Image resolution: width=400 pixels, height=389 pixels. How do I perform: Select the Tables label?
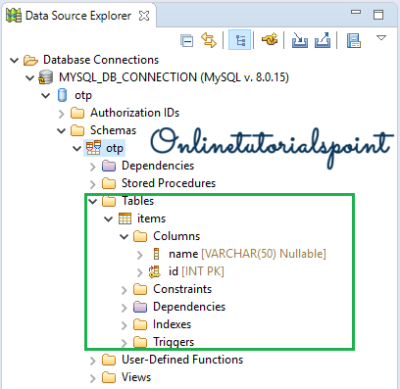pos(138,201)
